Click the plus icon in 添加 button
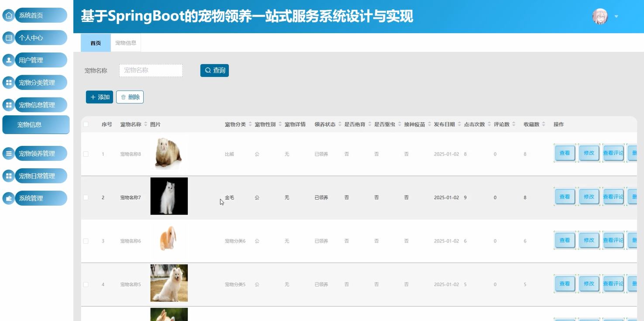Screen dimensions: 644x321 click(x=93, y=97)
